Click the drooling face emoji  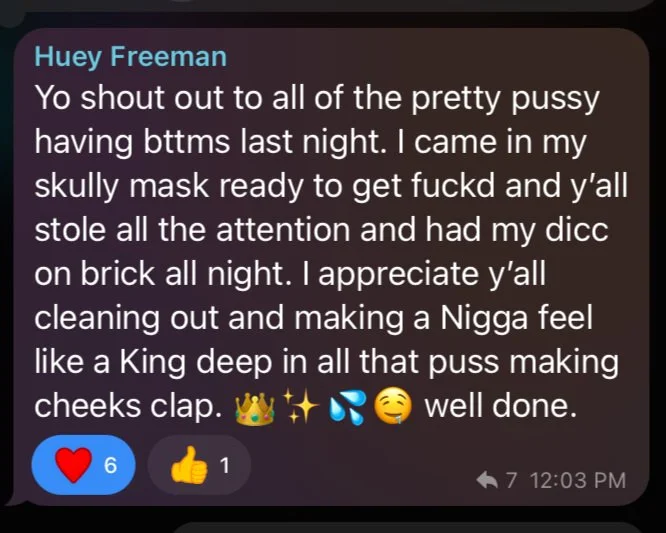(392, 407)
